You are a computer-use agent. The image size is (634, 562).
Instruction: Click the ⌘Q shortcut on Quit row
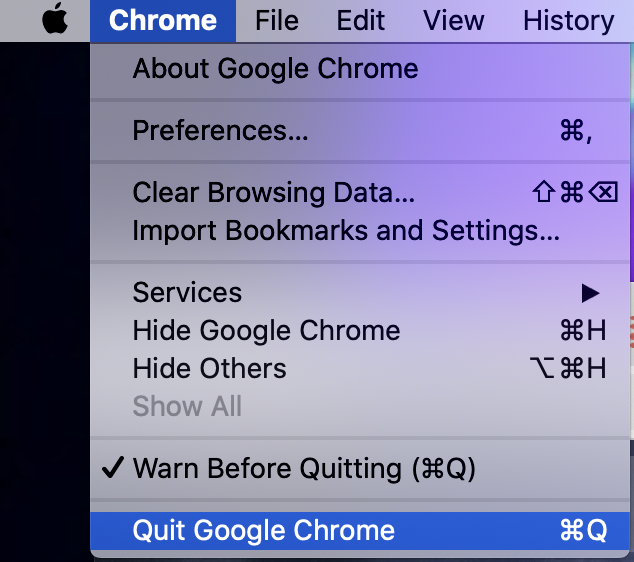click(x=583, y=530)
